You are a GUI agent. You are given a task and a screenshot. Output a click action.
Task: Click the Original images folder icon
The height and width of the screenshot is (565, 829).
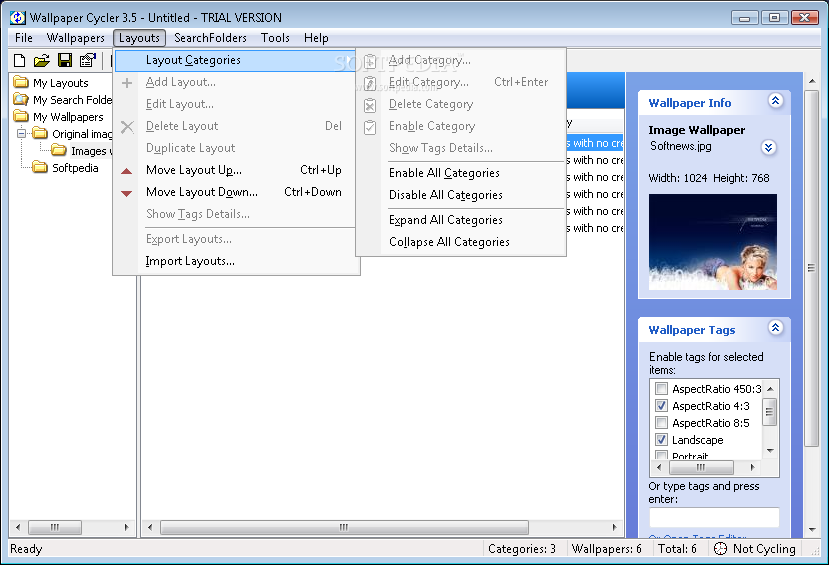[x=40, y=133]
